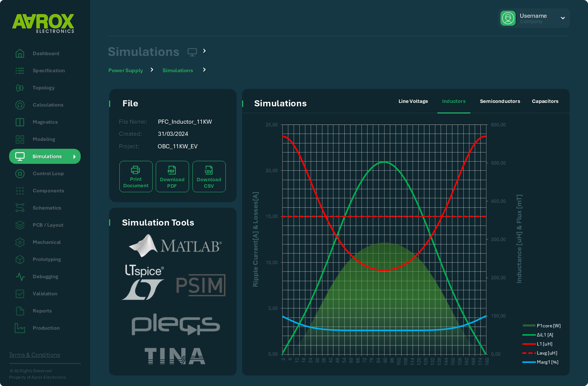Click the green P1core color swatch
Viewport: 588px width, 386px height.
click(x=529, y=325)
